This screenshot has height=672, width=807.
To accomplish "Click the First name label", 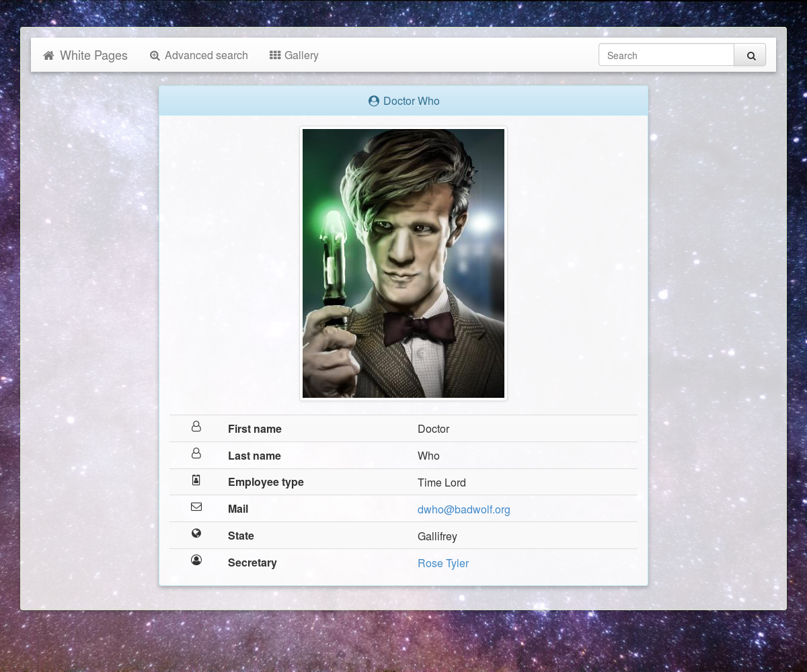I will pos(255,429).
